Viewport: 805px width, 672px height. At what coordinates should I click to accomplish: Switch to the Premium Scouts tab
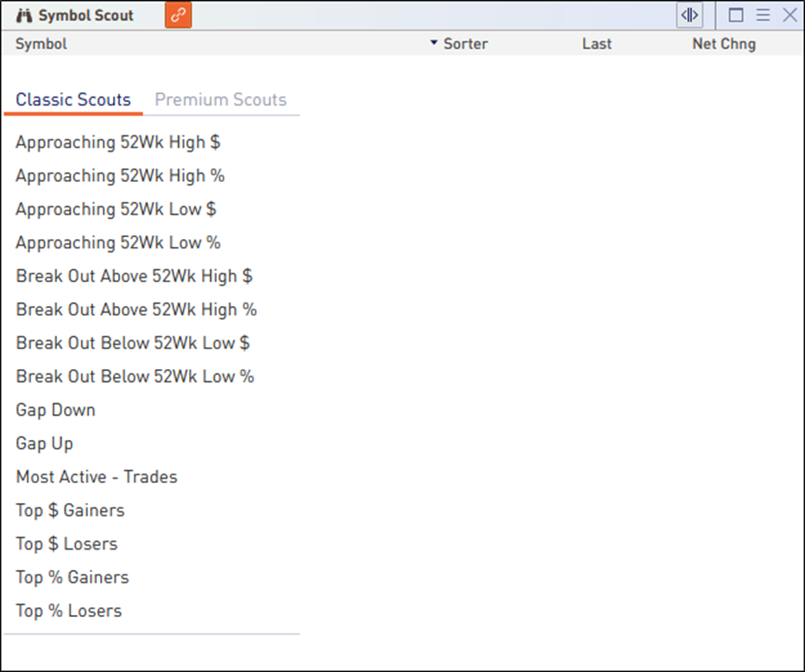click(220, 99)
